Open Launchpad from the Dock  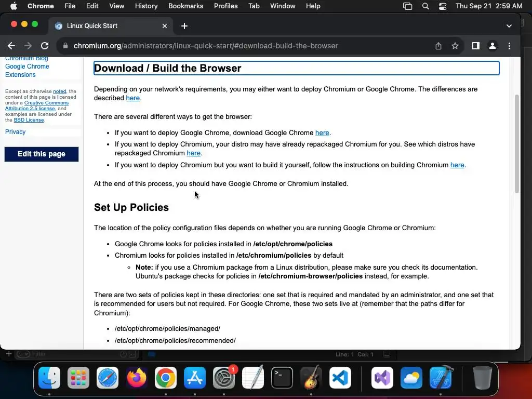[x=78, y=378]
